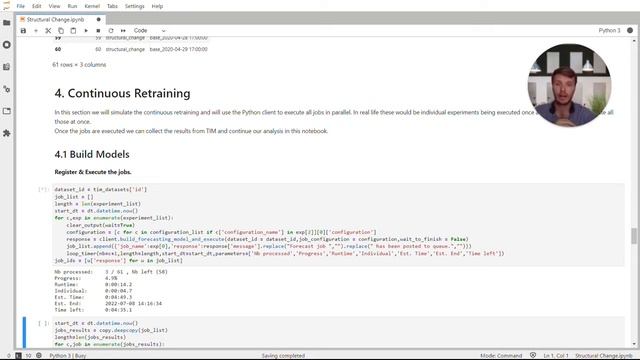Open the Settings menu

[135, 6]
